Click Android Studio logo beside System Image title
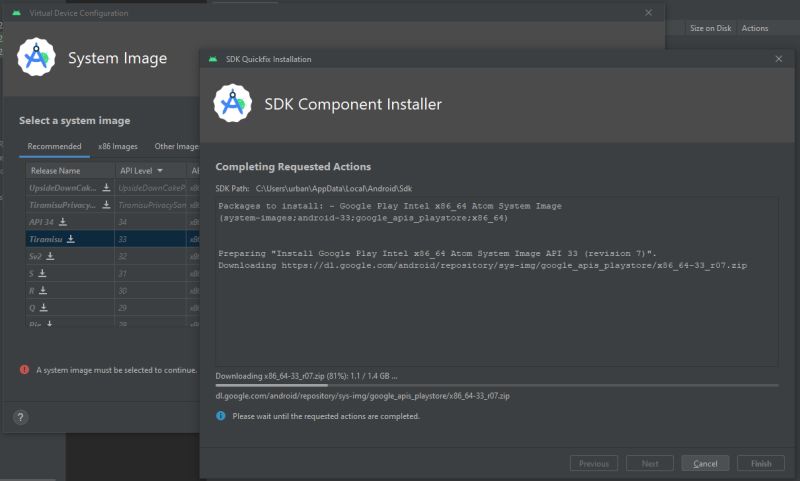Image resolution: width=800 pixels, height=481 pixels. coord(36,57)
